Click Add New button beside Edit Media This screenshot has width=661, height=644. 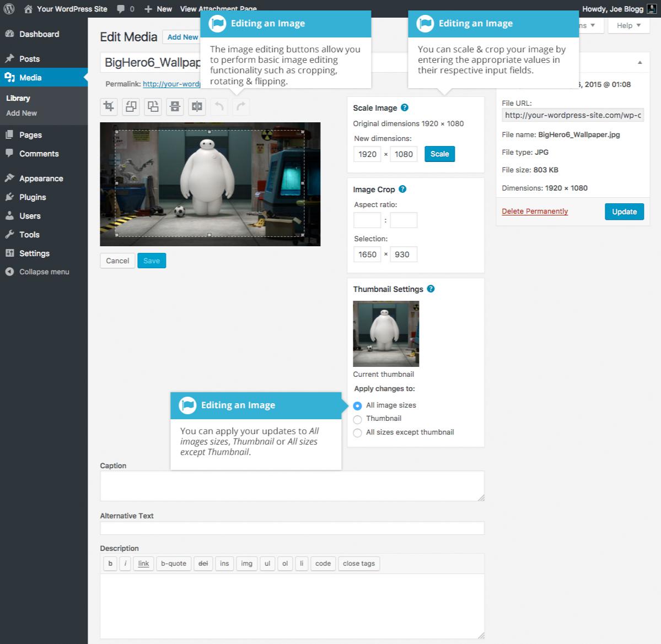click(x=182, y=37)
